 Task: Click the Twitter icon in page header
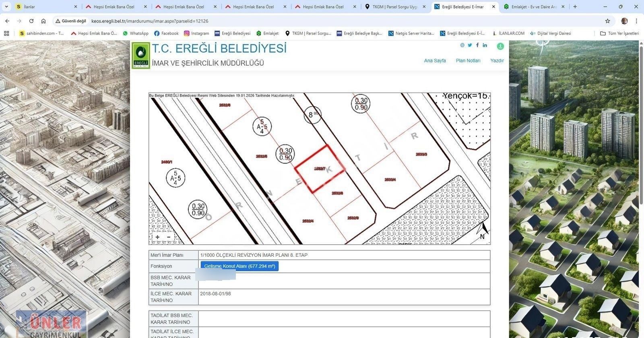(x=470, y=45)
